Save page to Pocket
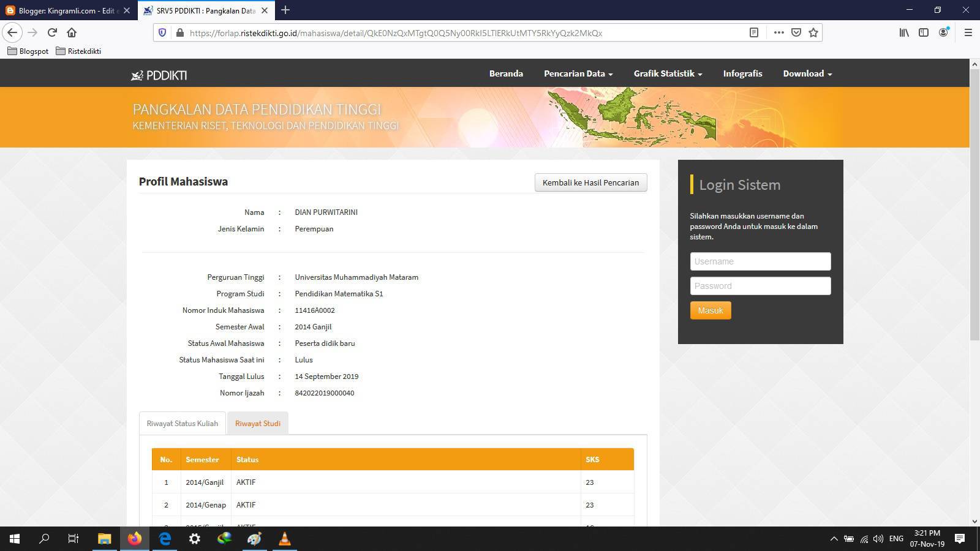Screen dimensions: 980x551 click(x=796, y=32)
